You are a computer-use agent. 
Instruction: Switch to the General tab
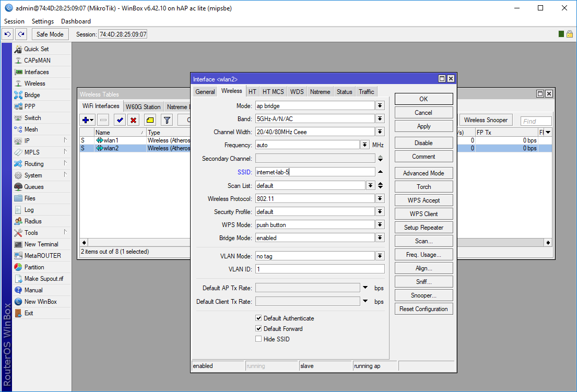tap(205, 91)
